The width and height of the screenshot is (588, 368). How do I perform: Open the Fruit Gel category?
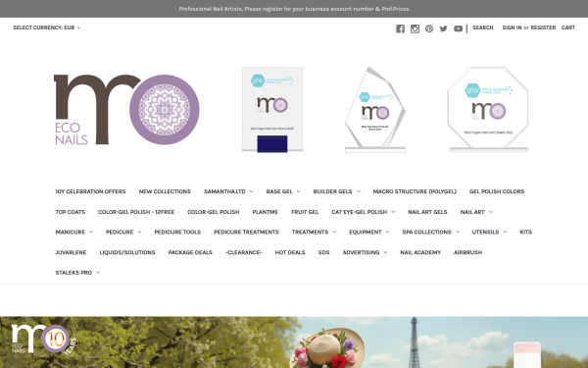click(x=305, y=212)
